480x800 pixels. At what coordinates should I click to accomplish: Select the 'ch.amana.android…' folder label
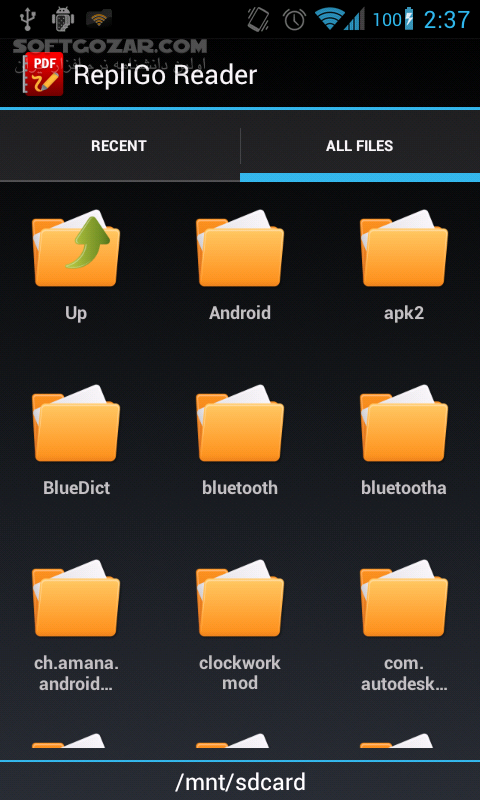pos(76,673)
